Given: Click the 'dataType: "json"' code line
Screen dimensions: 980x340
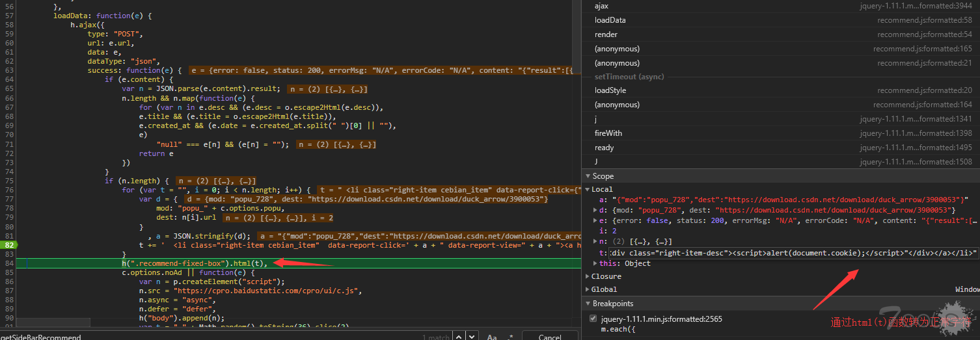Looking at the screenshot, I should pyautogui.click(x=124, y=61).
